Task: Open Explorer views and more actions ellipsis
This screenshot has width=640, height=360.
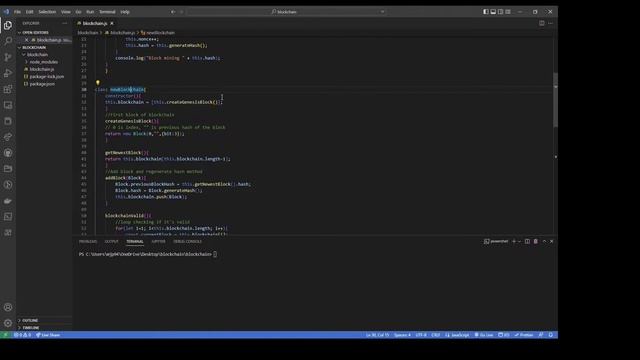Action: [64, 23]
